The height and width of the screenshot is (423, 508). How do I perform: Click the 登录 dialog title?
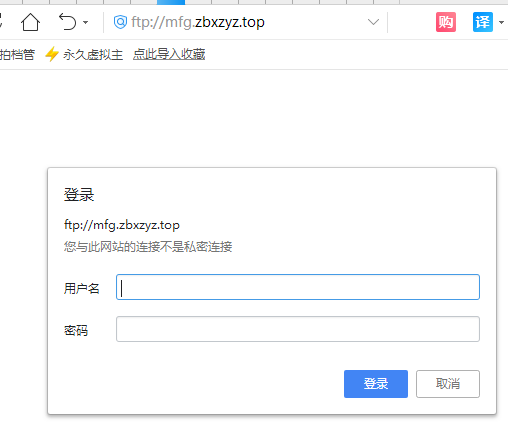(79, 195)
